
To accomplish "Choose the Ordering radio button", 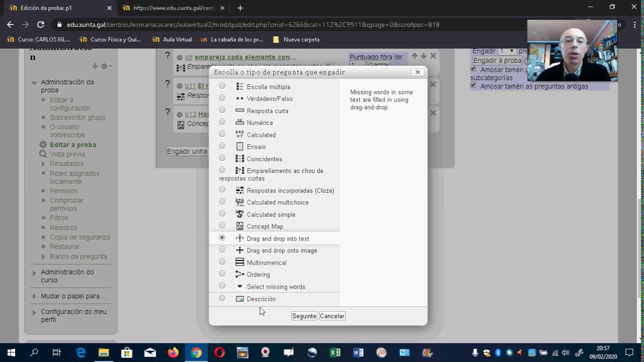I will coord(222,274).
